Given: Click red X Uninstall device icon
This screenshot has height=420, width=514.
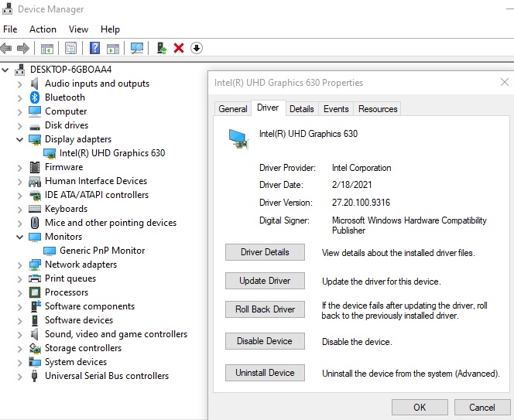Looking at the screenshot, I should point(179,48).
